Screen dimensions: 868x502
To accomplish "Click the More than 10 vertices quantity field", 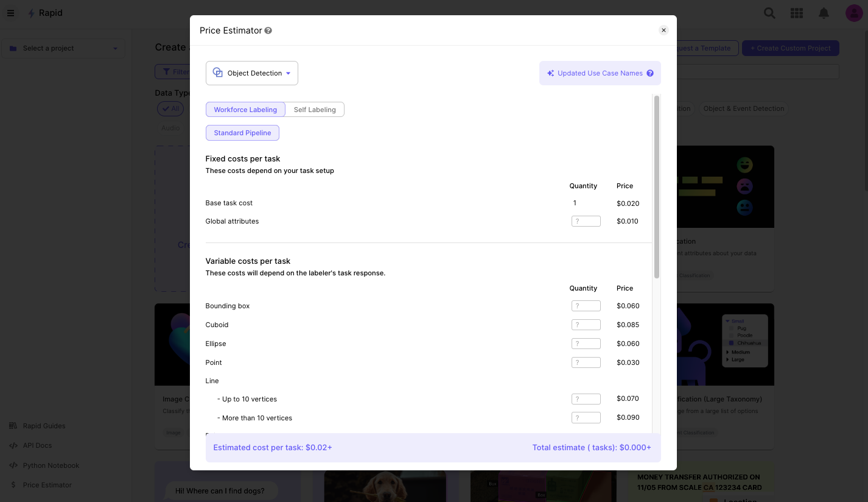I will pos(586,418).
